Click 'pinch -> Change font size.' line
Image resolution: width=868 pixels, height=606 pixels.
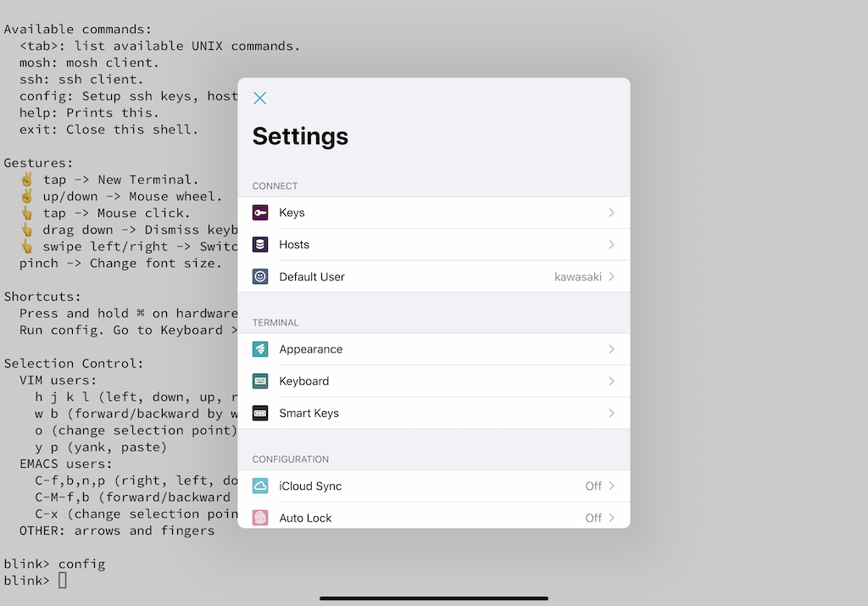tap(120, 264)
